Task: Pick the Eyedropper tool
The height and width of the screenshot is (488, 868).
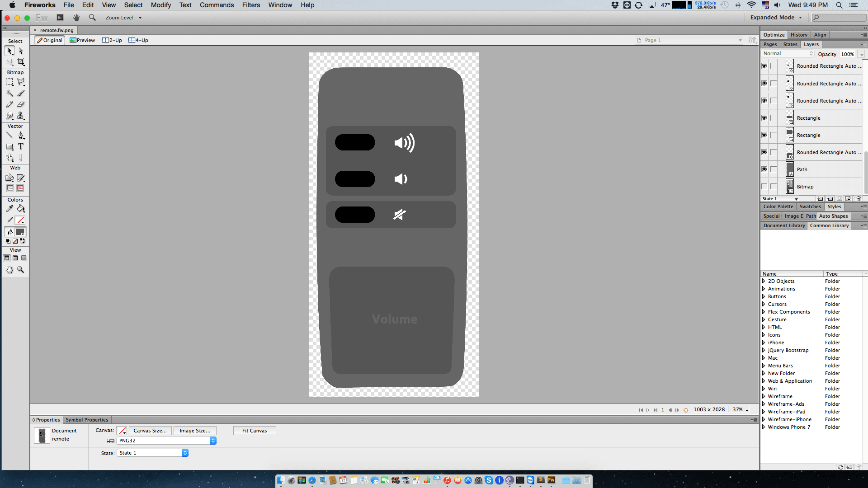Action: click(9, 208)
